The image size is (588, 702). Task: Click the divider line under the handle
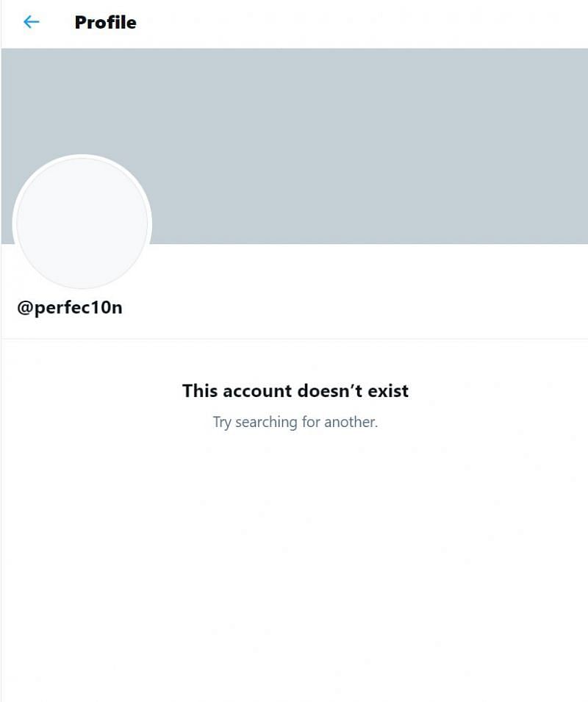(x=295, y=339)
